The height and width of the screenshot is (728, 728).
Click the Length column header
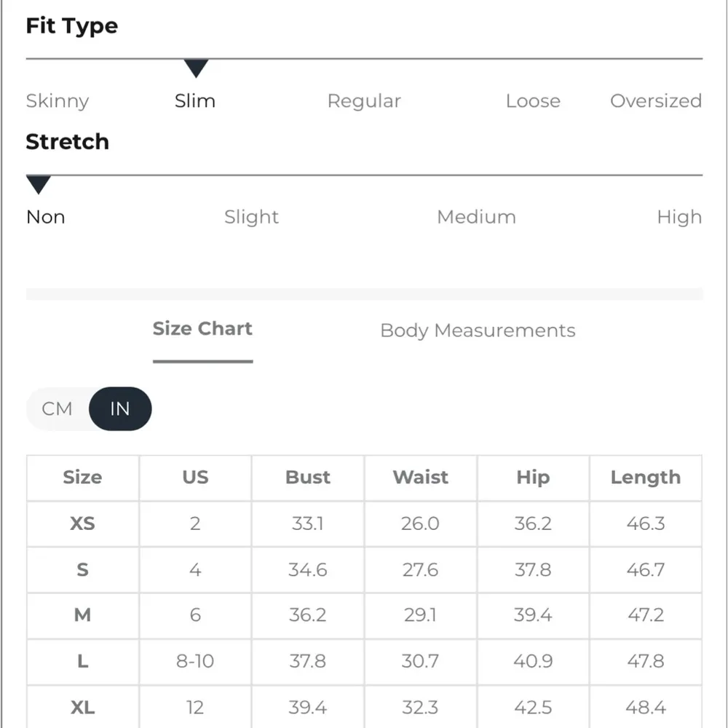(645, 478)
